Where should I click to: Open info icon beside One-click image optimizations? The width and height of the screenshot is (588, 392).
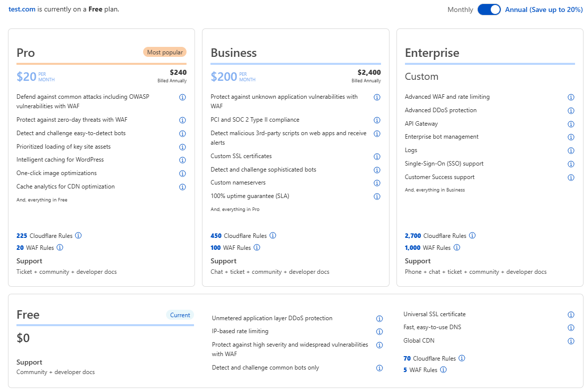(x=182, y=173)
